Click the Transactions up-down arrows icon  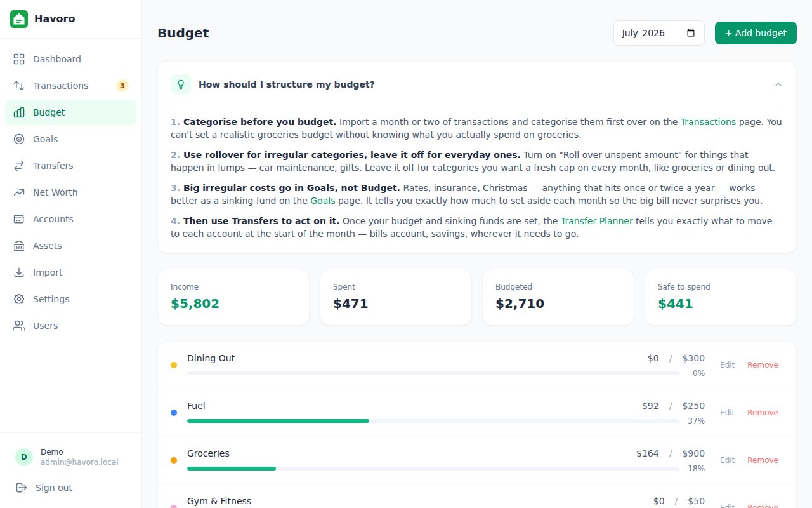click(19, 86)
